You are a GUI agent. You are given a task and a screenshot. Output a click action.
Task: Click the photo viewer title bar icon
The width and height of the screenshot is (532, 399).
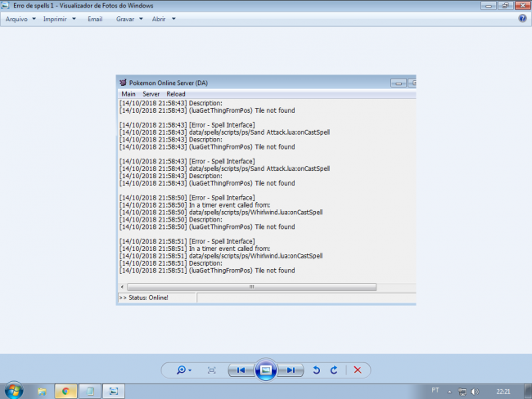point(5,6)
